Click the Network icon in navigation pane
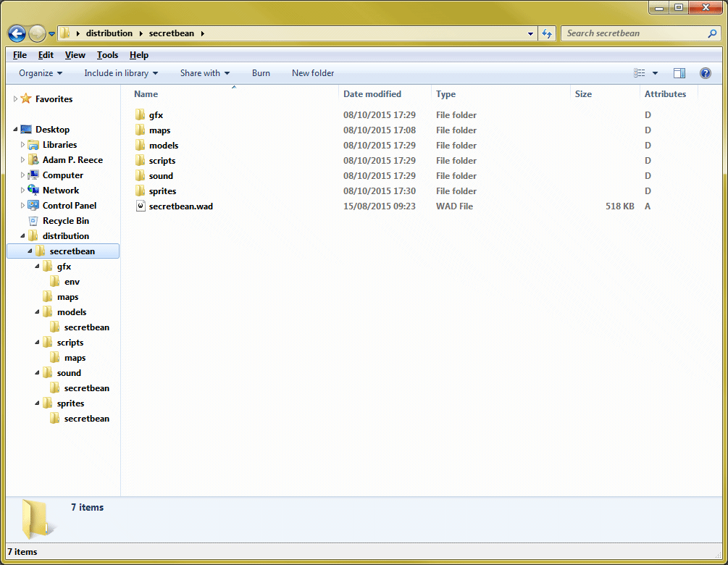The width and height of the screenshot is (728, 565). click(x=33, y=190)
